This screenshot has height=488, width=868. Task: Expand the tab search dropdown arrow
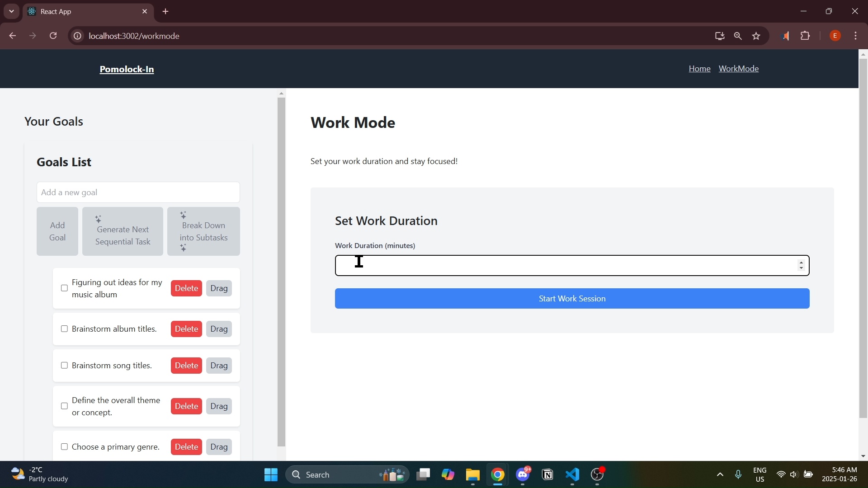pos(11,11)
